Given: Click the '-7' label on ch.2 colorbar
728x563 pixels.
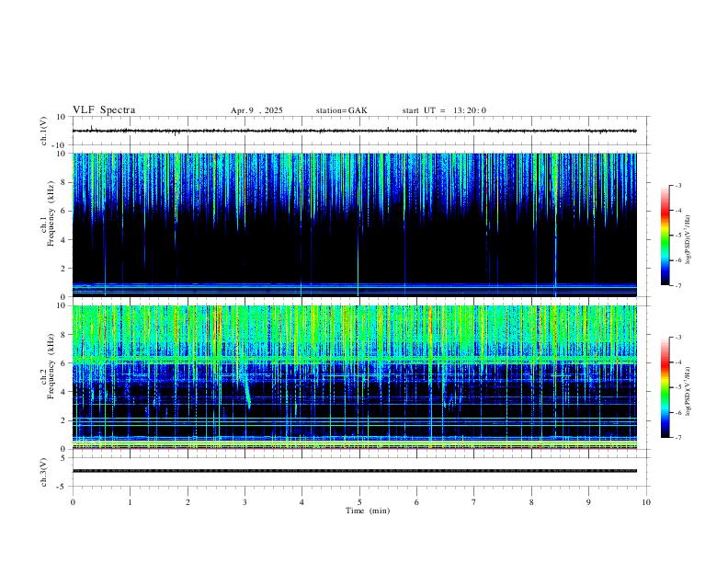Looking at the screenshot, I should tap(677, 438).
